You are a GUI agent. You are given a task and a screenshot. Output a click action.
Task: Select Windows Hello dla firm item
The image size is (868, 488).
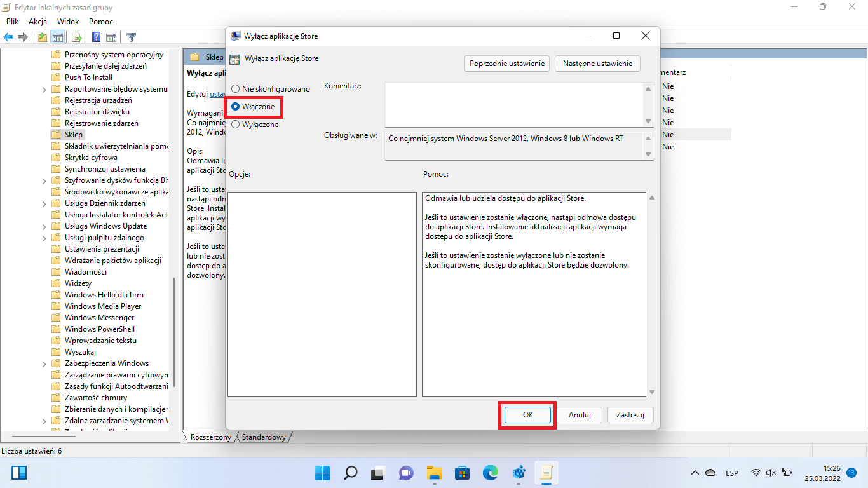[x=104, y=295]
